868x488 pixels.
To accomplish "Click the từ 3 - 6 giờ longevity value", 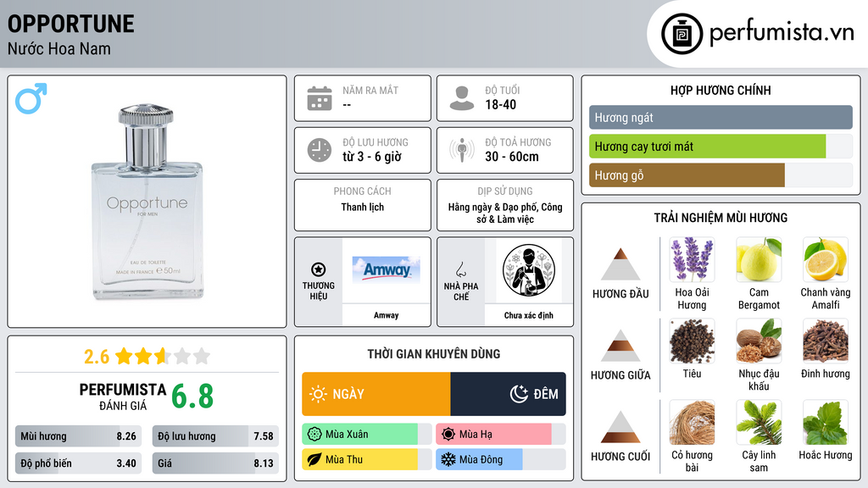I will click(x=372, y=157).
